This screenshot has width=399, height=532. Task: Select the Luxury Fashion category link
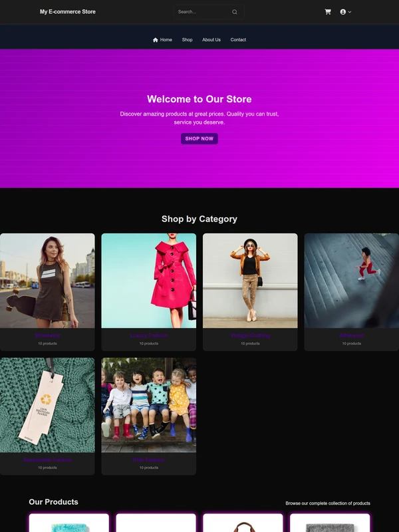[x=148, y=335]
